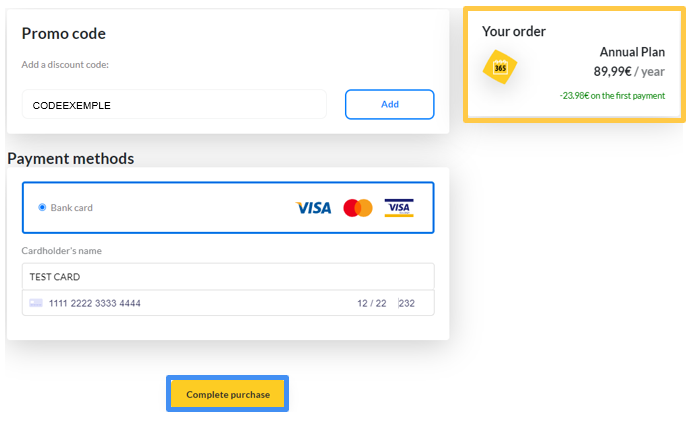
Task: Click the Payment methods heading
Action: (x=71, y=159)
